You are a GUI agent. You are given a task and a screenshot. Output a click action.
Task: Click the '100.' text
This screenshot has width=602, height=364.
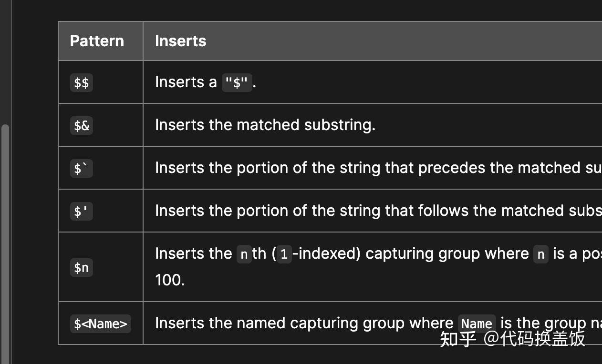tap(170, 280)
